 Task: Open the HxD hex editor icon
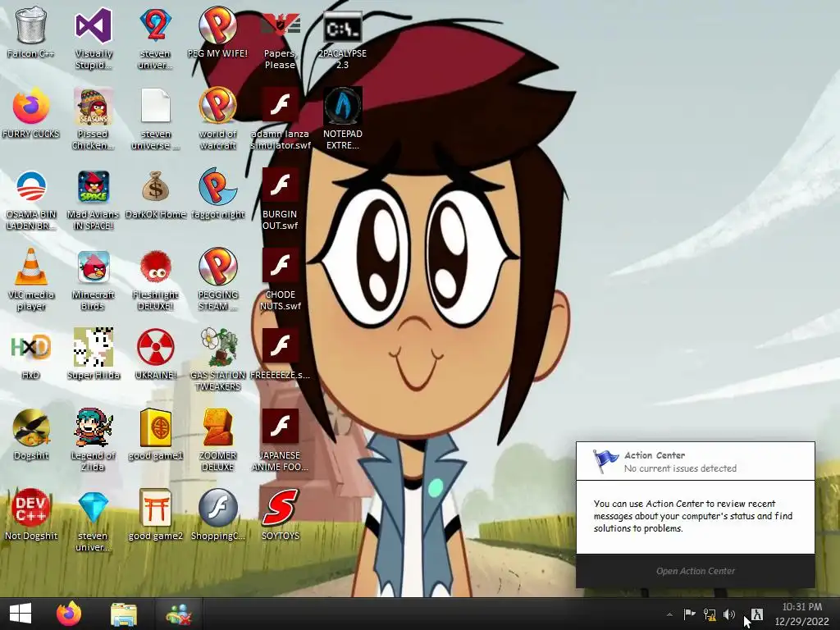tap(30, 347)
